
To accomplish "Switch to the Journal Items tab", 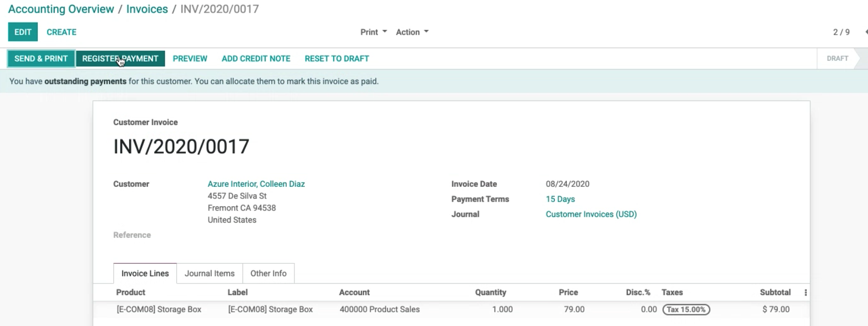I will point(209,274).
